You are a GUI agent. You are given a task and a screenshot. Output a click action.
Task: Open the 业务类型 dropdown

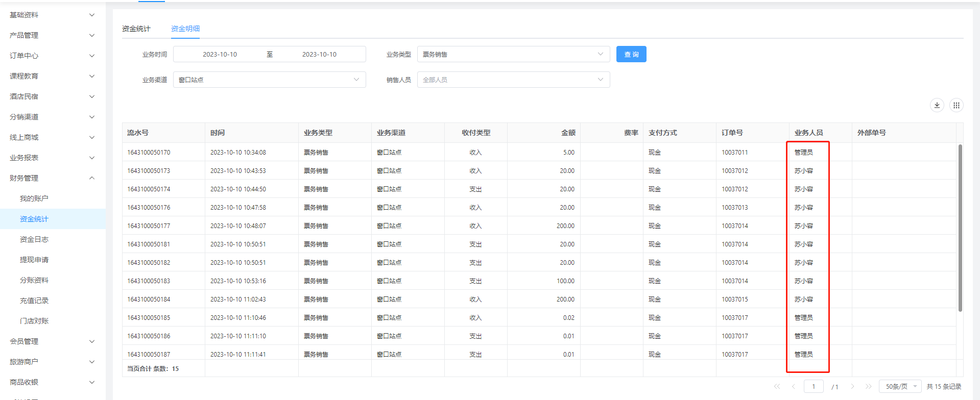coord(513,54)
